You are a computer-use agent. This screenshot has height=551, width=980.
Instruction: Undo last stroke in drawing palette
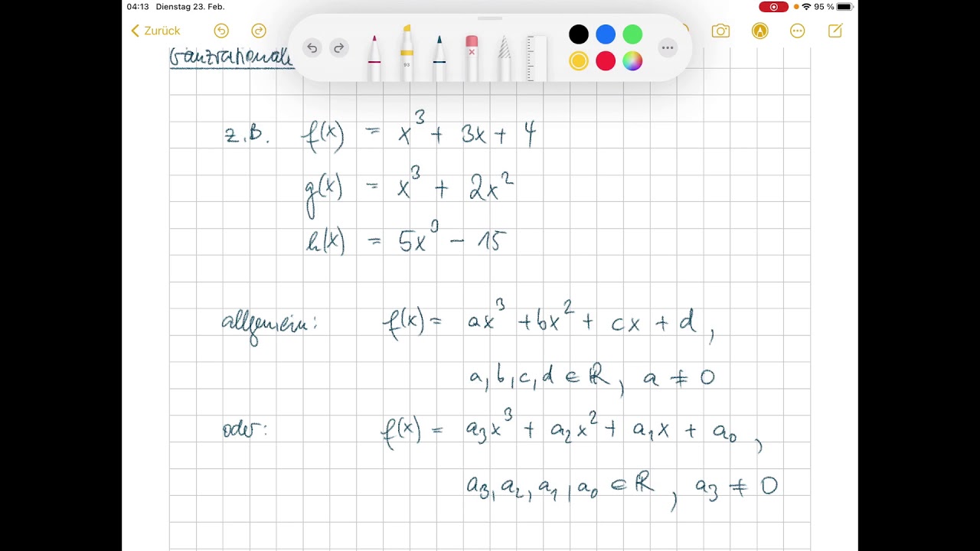tap(312, 48)
